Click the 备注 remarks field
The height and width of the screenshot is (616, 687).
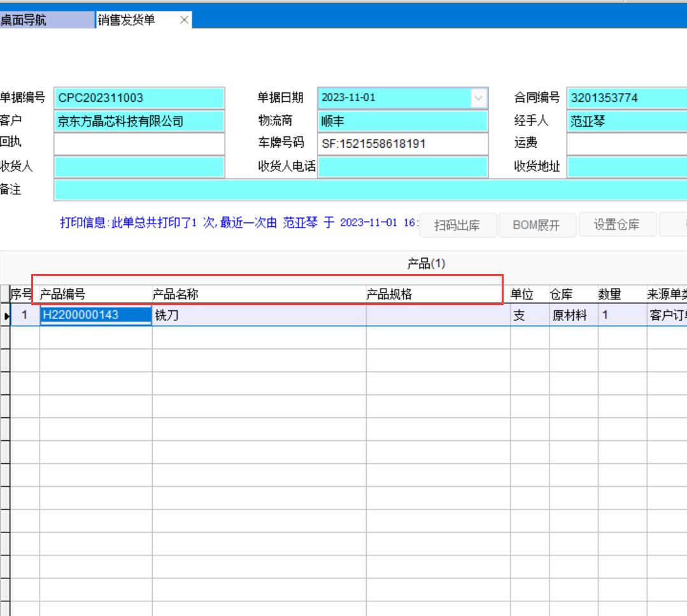(x=369, y=190)
